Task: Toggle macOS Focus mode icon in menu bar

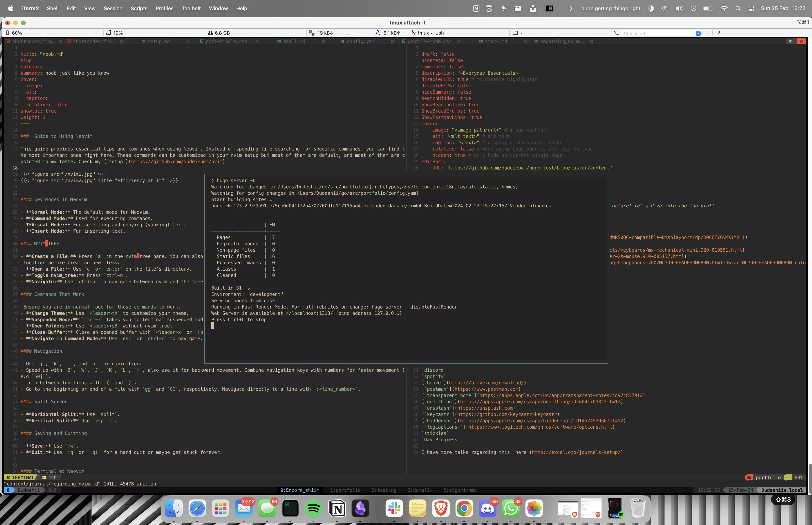Action: click(x=651, y=8)
